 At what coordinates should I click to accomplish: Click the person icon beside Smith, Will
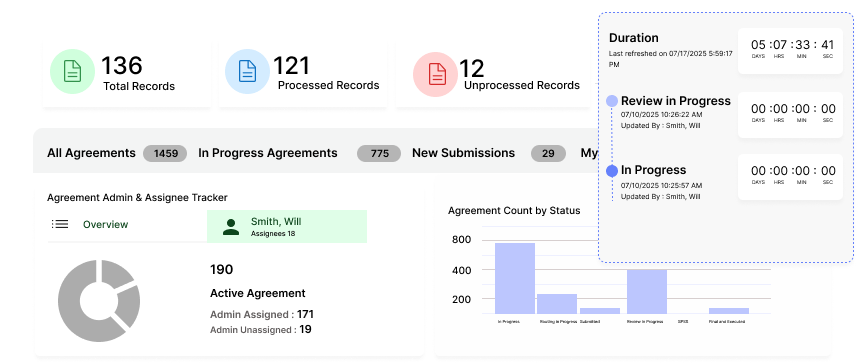(x=231, y=227)
